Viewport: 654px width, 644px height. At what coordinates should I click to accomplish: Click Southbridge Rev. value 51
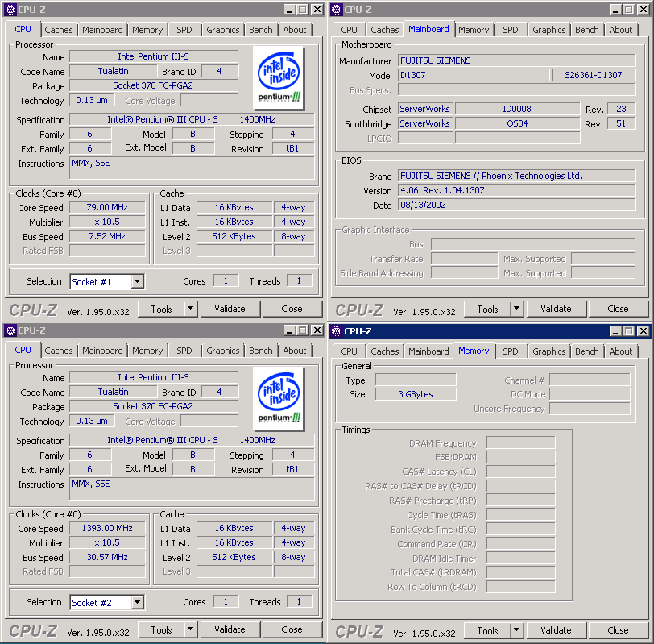point(621,123)
